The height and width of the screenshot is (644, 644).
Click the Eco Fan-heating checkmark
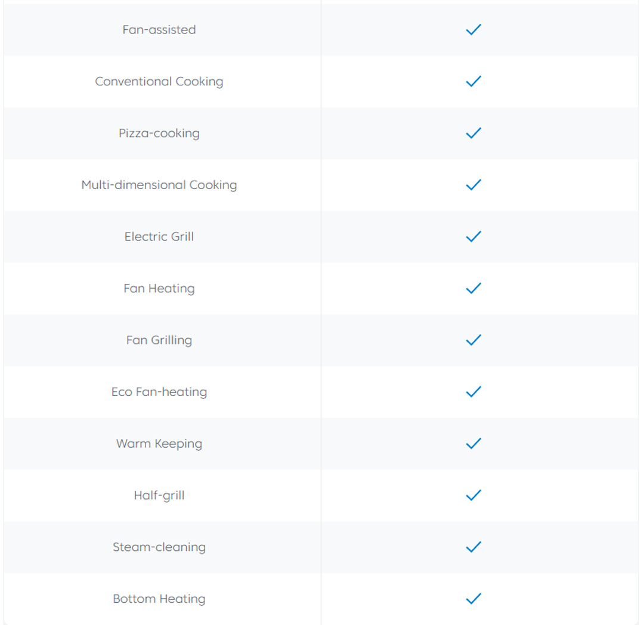pos(473,392)
